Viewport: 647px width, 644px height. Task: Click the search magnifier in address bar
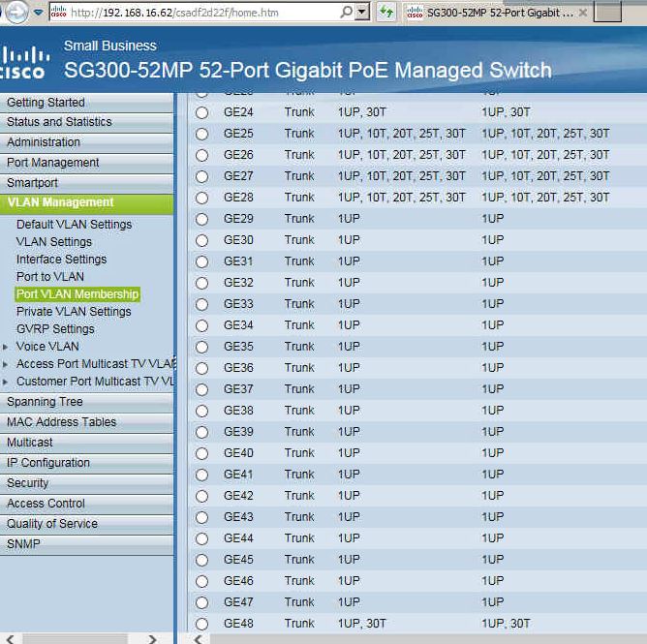[346, 13]
